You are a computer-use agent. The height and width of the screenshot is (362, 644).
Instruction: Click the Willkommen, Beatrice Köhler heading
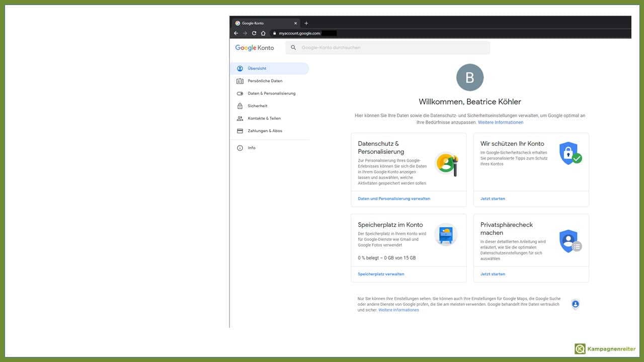[470, 102]
